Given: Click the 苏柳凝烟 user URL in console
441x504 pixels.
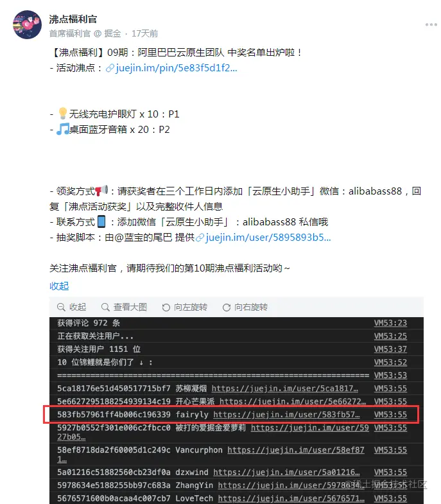Looking at the screenshot, I should click(285, 388).
